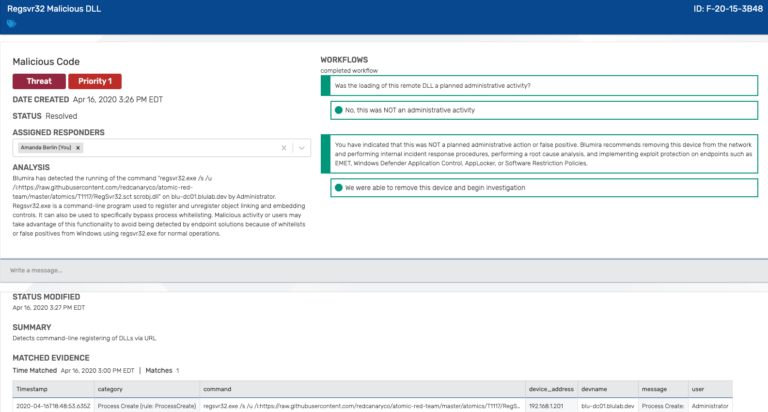Viewport: 768px width, 412px height.
Task: Click the status modified time Apr 16, 2020 3:27 PM
Action: pyautogui.click(x=48, y=308)
